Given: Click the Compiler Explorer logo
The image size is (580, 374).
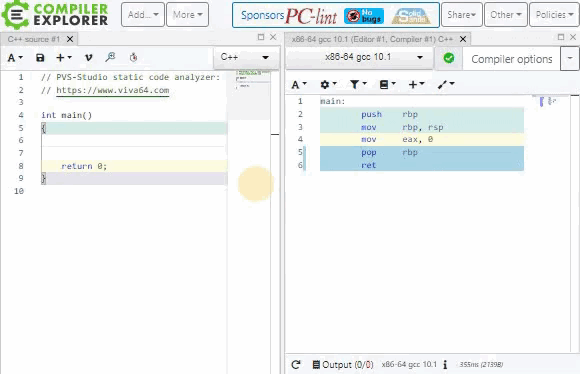Looking at the screenshot, I should (55, 15).
